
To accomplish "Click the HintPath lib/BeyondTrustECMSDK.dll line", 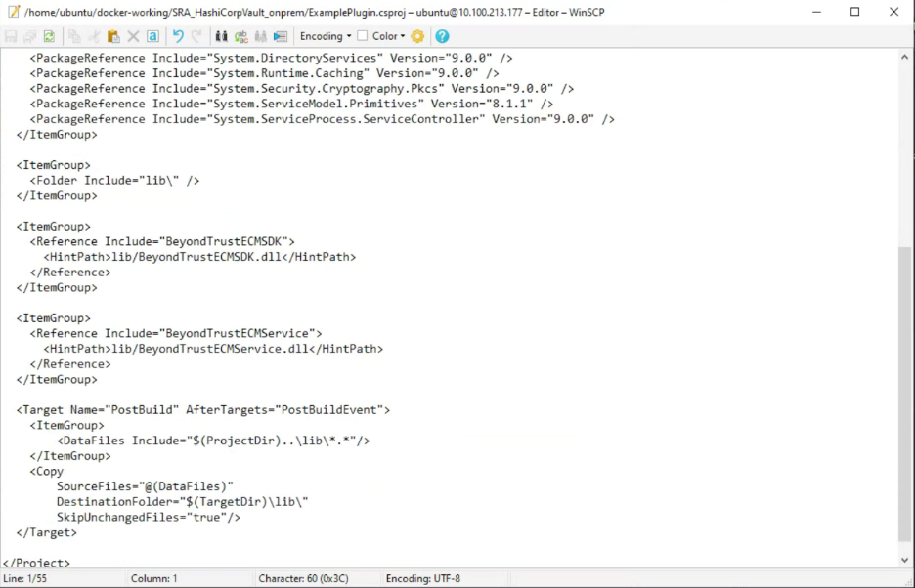I will tap(199, 257).
